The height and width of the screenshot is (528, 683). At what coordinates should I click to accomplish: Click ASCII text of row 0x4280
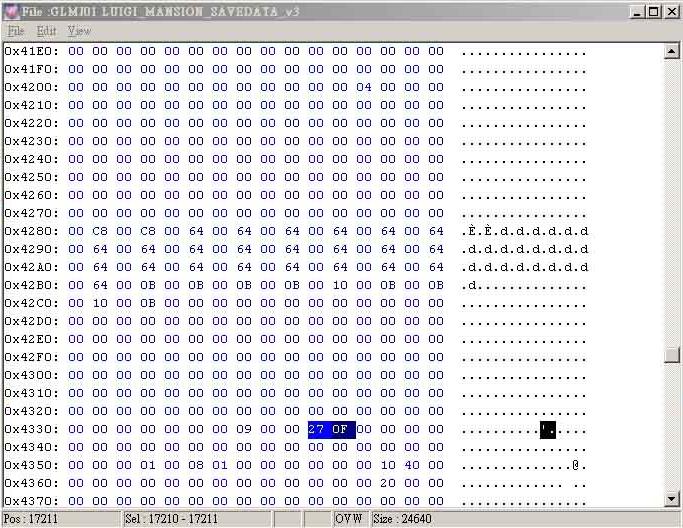click(525, 231)
